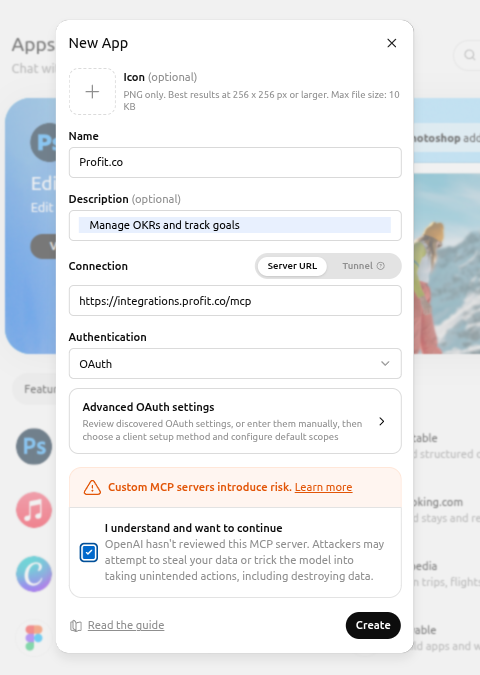Click the guide book icon
This screenshot has width=480, height=675.
point(76,625)
